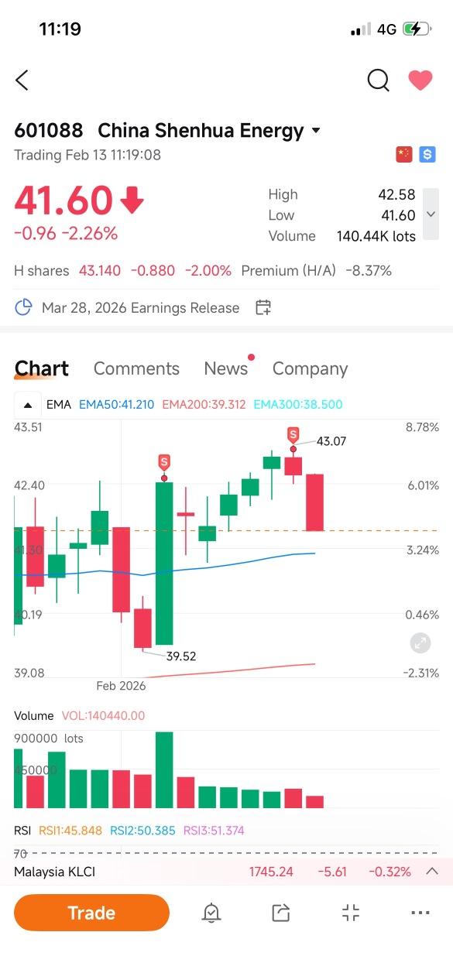Screen dimensions: 453x980
Task: Open the more options ellipsis
Action: (x=420, y=913)
